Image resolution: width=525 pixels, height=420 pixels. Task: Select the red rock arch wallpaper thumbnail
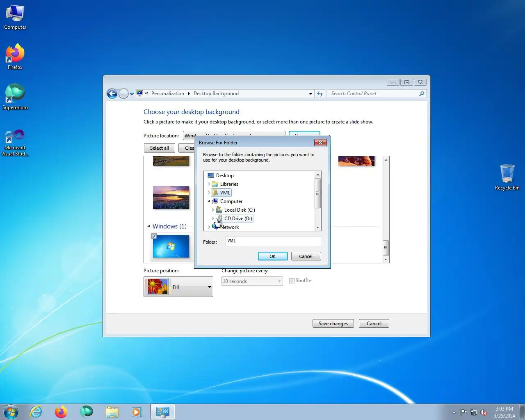(x=356, y=161)
